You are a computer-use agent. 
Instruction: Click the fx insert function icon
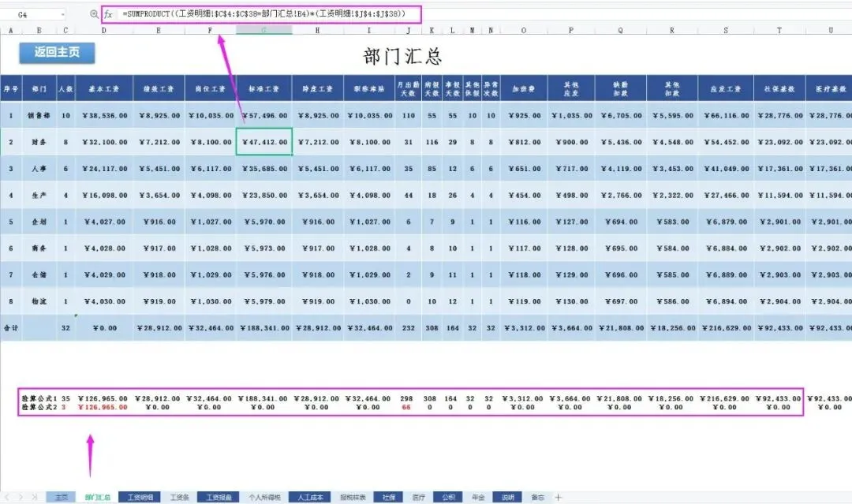[108, 14]
